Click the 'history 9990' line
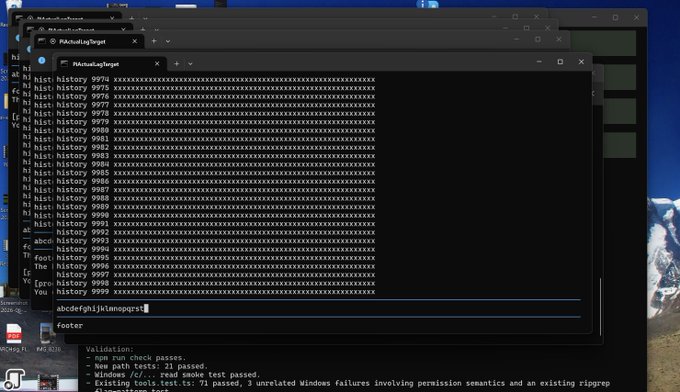680x392 pixels. pyautogui.click(x=216, y=216)
